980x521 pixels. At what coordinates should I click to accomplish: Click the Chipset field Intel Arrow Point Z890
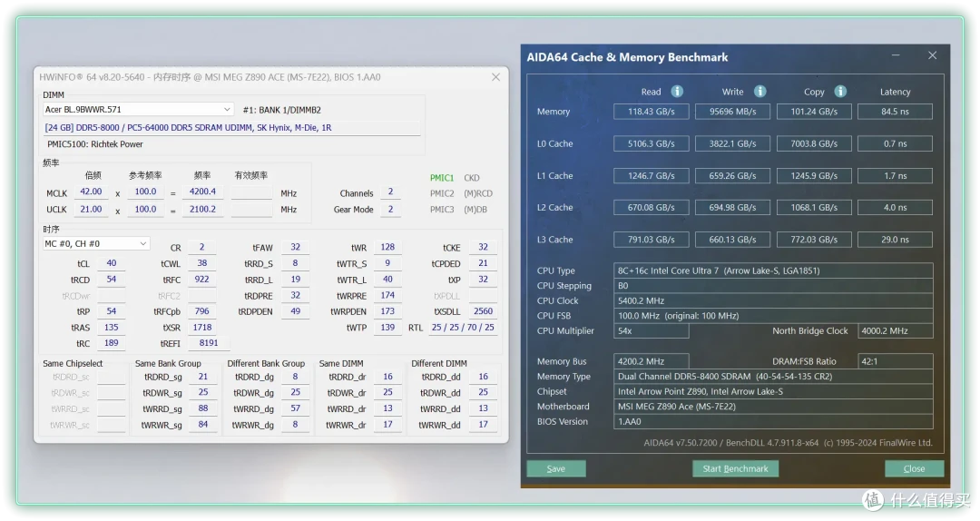773,391
